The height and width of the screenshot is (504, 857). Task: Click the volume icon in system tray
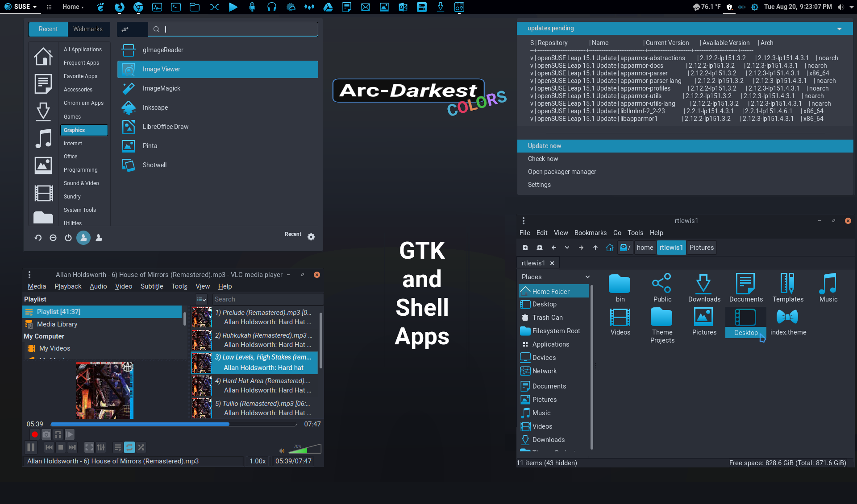click(841, 7)
